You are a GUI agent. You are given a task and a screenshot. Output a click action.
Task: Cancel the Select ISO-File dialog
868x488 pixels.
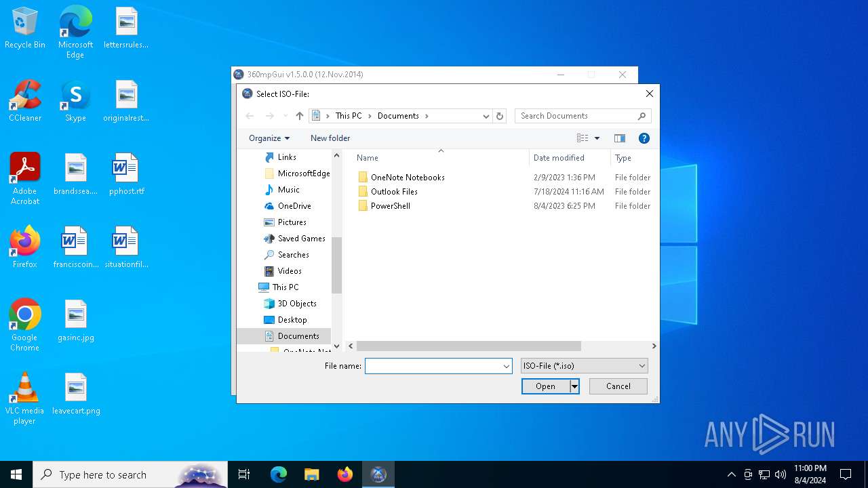(x=618, y=386)
